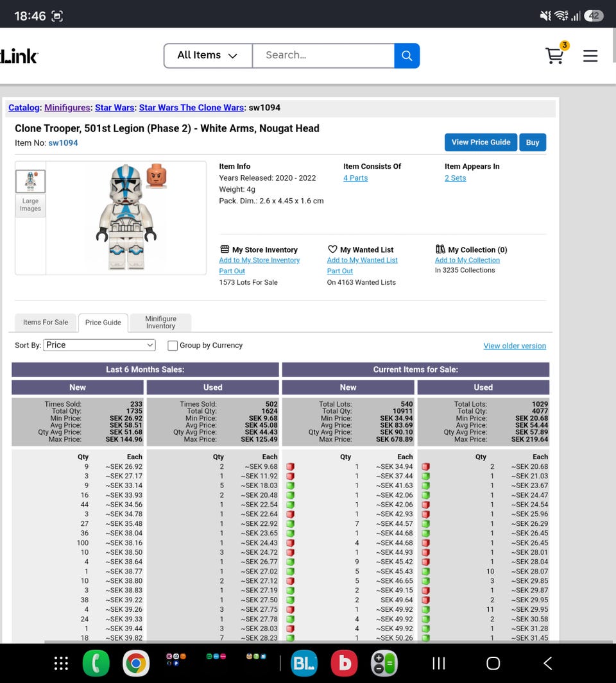
Task: Enable the Group by Currency checkbox
Action: [173, 346]
